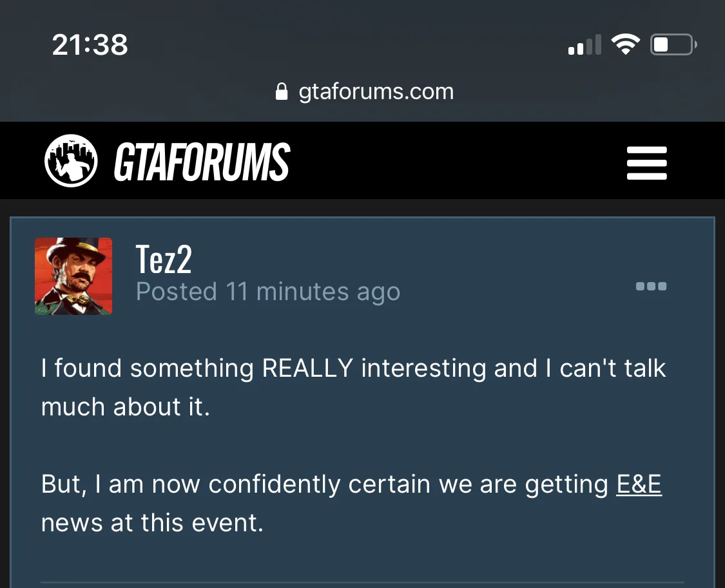725x588 pixels.
Task: Click the word REALLY in the post
Action: 308,368
